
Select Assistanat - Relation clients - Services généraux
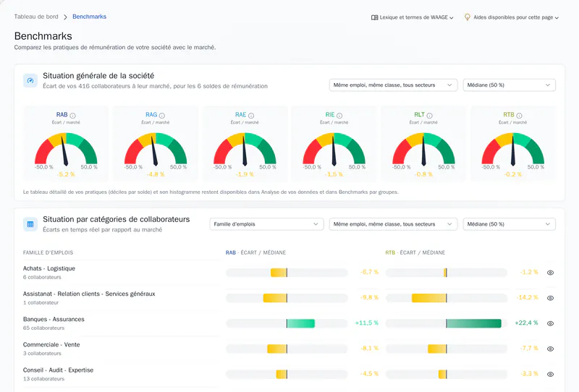click(x=89, y=294)
